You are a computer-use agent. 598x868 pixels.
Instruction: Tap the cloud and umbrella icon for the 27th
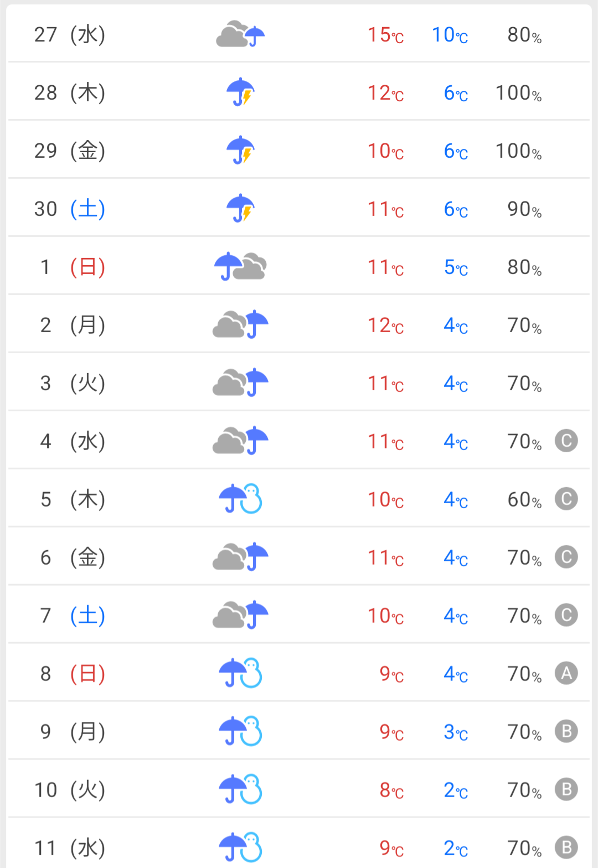click(x=240, y=34)
